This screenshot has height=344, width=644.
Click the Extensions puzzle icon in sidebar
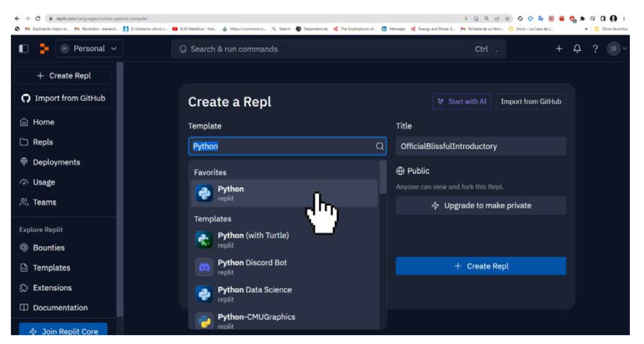point(24,288)
